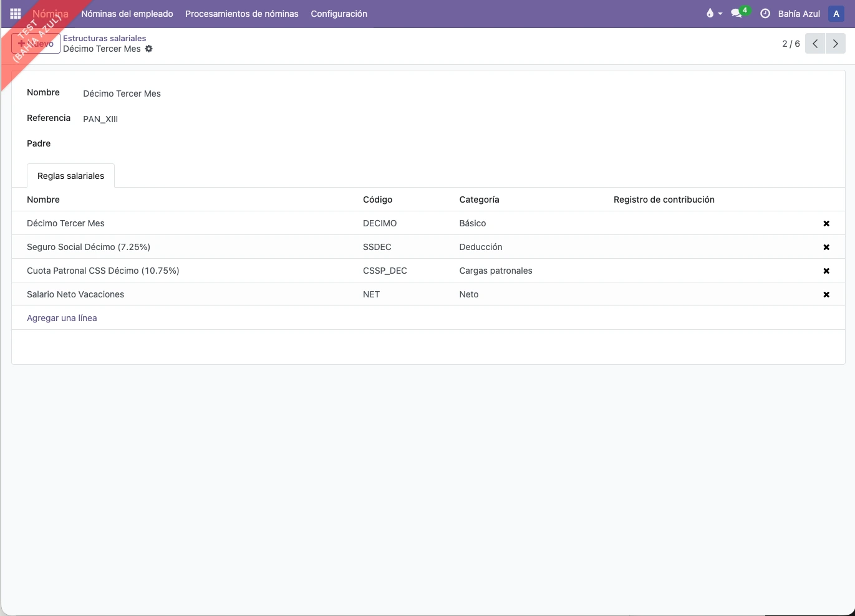
Task: Open the Nóminas del empleado menu
Action: point(127,14)
